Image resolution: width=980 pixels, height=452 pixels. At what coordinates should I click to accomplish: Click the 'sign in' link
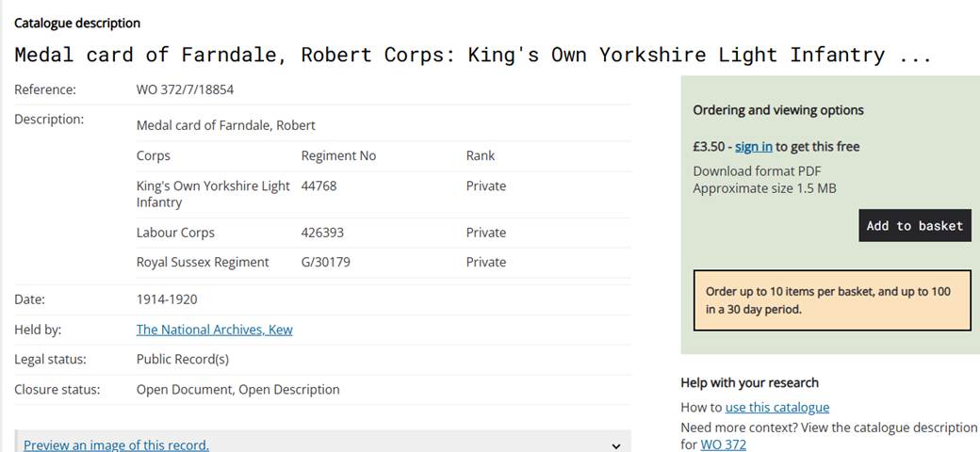(x=754, y=147)
